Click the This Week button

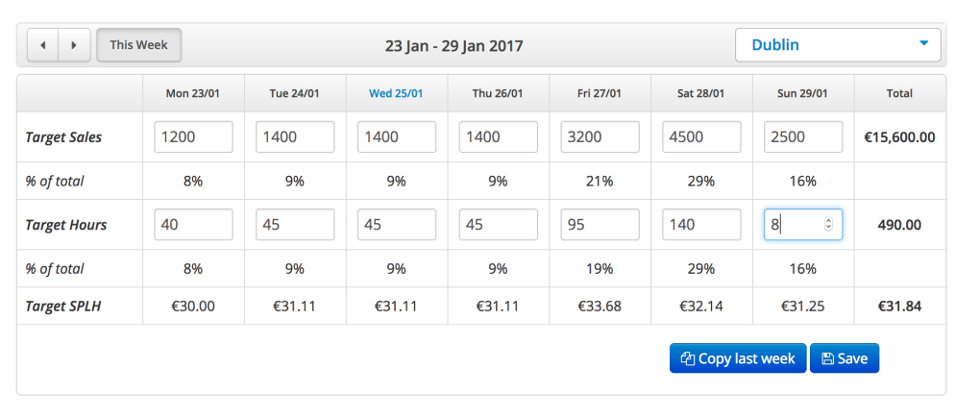coord(138,45)
